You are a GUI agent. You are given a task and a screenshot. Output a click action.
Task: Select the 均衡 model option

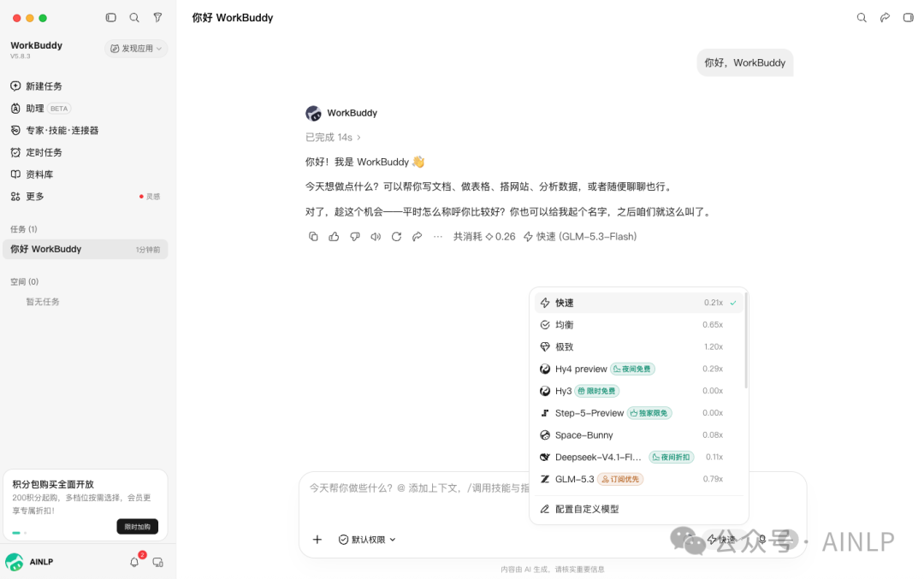point(639,324)
